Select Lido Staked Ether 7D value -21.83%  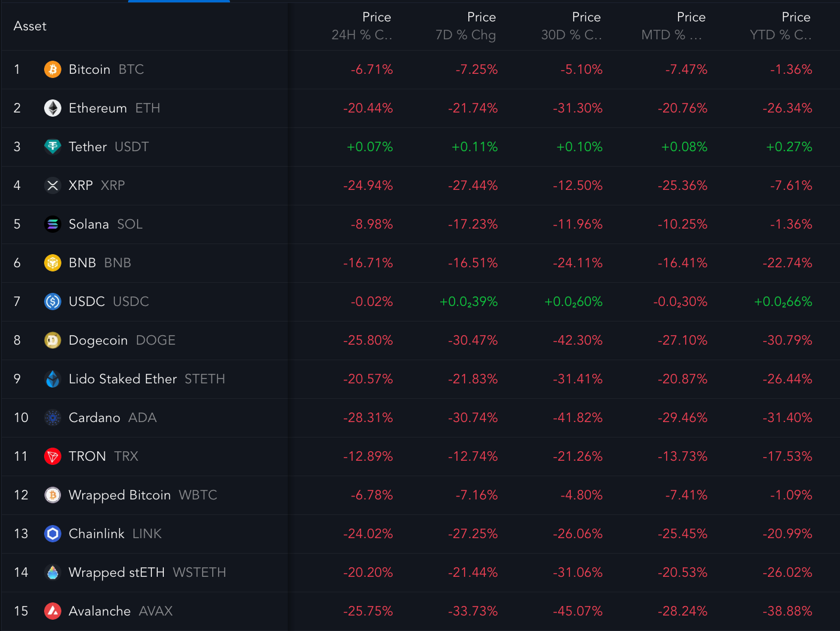pos(472,379)
